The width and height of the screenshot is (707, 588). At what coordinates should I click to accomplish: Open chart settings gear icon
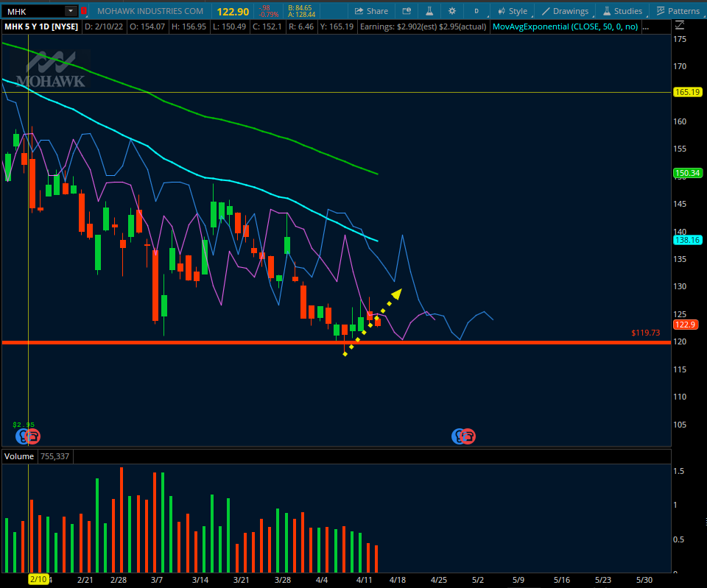[452, 11]
